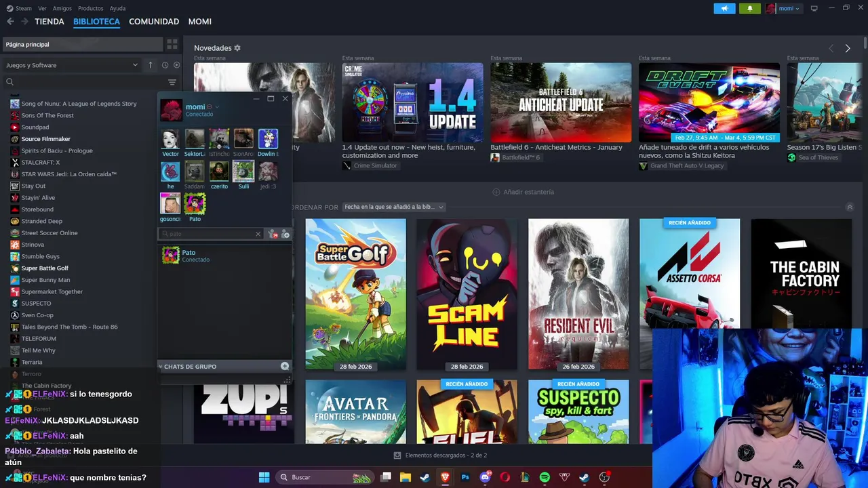Open the MOMI profile tab

tap(200, 22)
